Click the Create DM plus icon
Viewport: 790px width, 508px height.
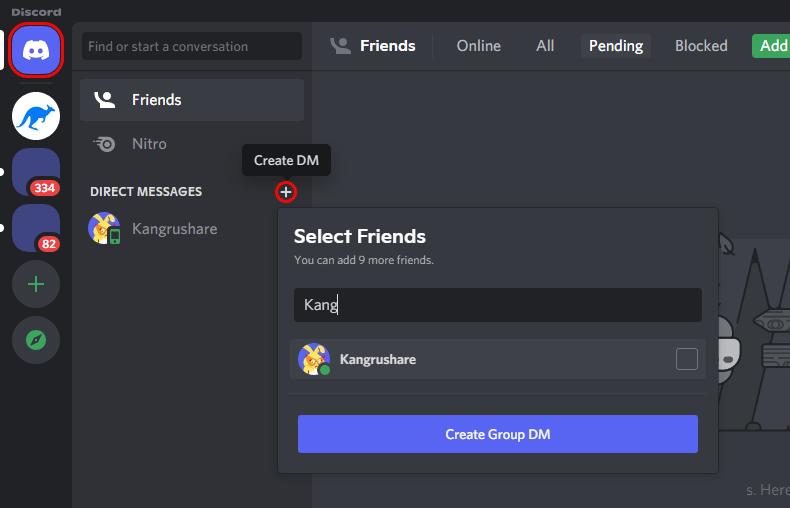click(286, 191)
